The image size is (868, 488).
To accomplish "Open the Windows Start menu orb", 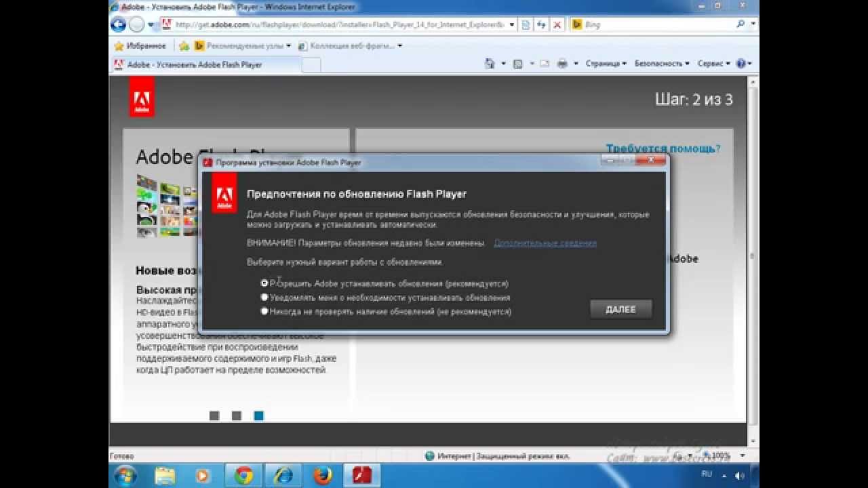I will coord(127,475).
